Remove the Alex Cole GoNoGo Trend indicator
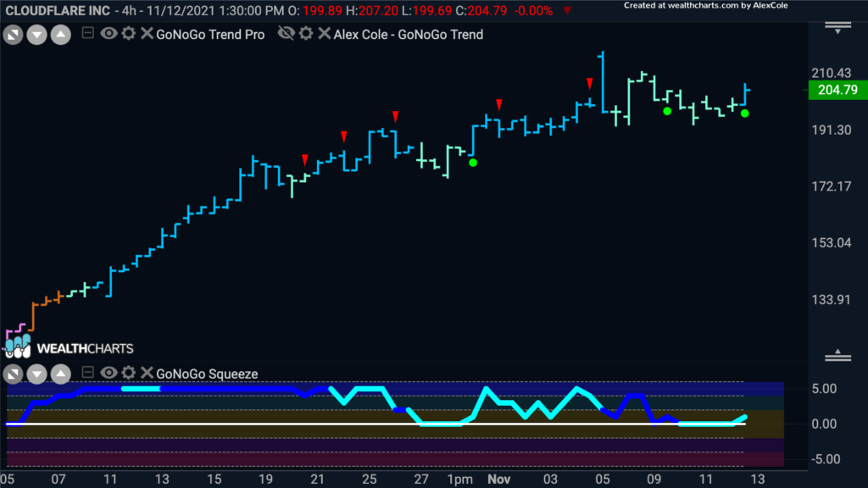868x488 pixels. [325, 33]
